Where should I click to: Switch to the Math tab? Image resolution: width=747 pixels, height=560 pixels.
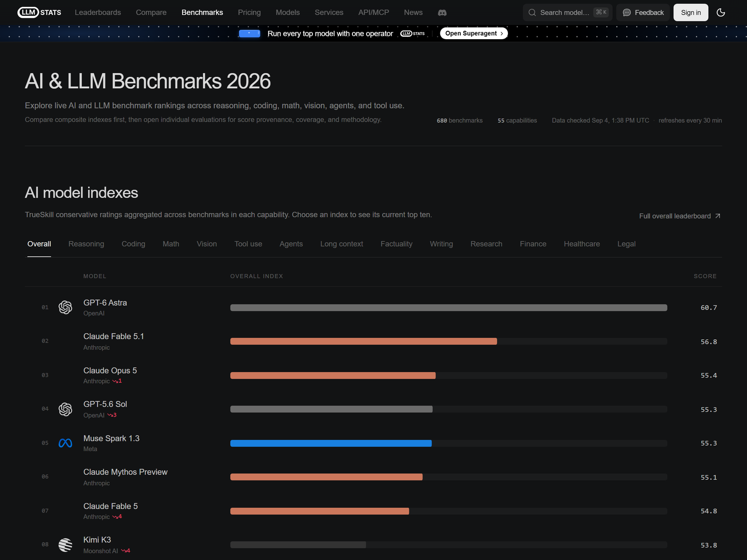click(171, 244)
